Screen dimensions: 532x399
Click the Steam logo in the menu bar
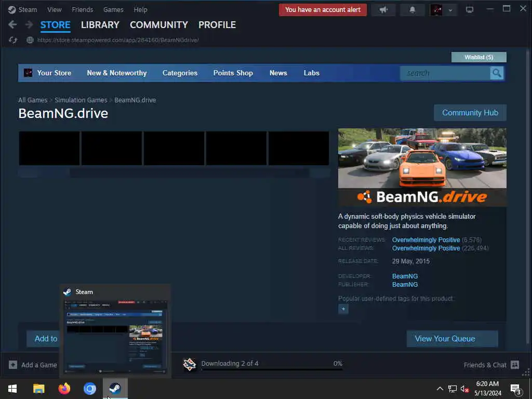click(12, 9)
